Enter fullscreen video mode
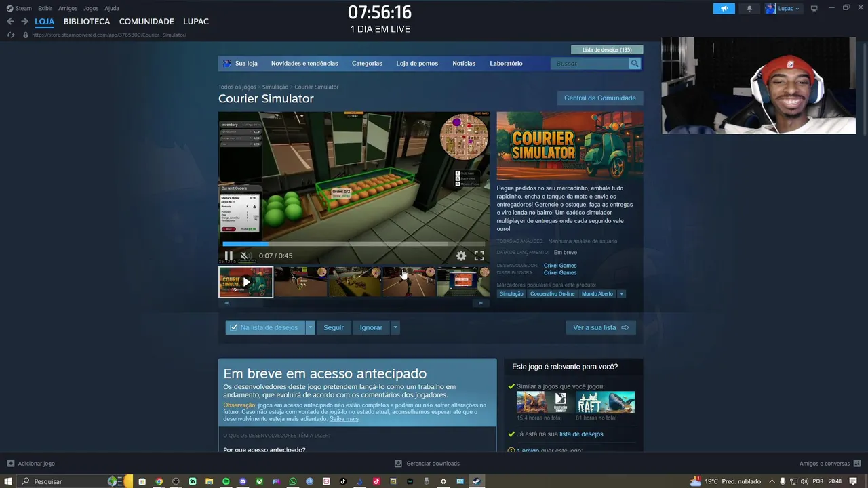This screenshot has width=868, height=488. click(479, 256)
